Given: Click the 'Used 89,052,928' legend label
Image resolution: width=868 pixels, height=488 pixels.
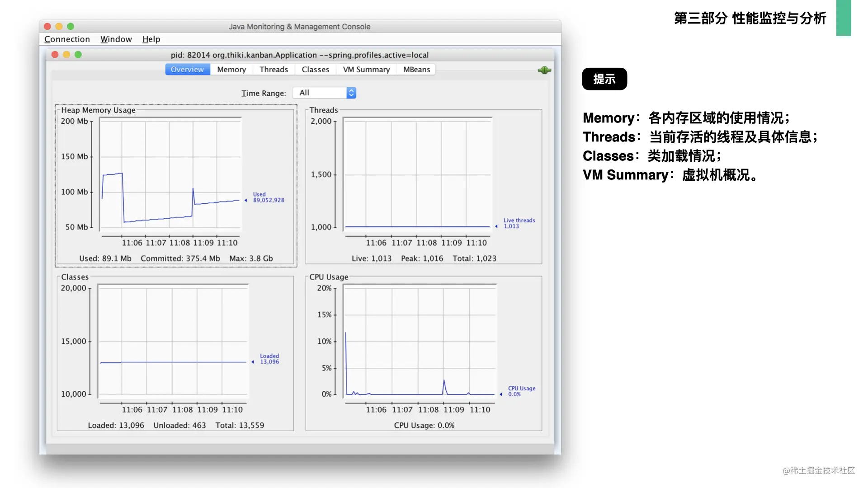Looking at the screenshot, I should pos(269,197).
